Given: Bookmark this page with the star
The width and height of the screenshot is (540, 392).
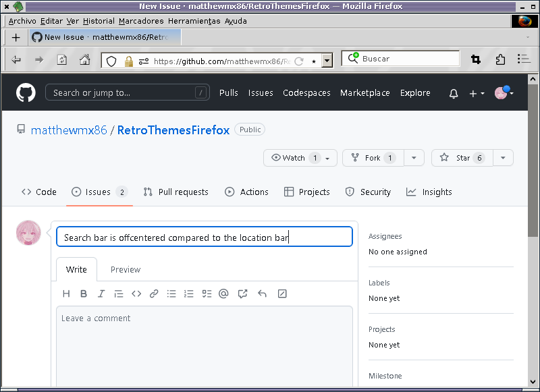Looking at the screenshot, I should (x=314, y=61).
